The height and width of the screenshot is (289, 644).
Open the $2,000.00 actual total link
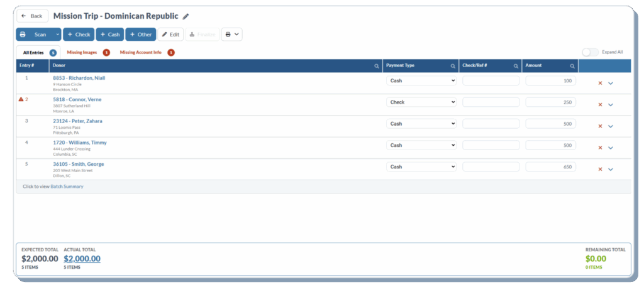tap(82, 259)
